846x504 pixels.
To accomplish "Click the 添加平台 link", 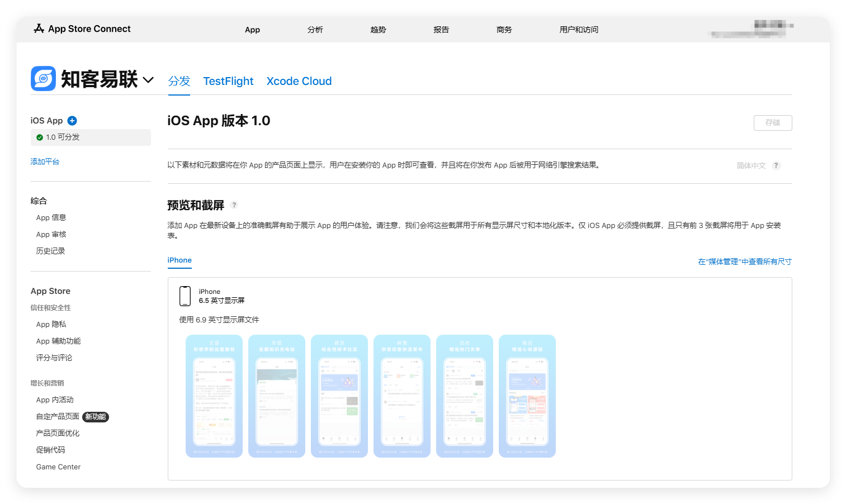I will point(45,161).
